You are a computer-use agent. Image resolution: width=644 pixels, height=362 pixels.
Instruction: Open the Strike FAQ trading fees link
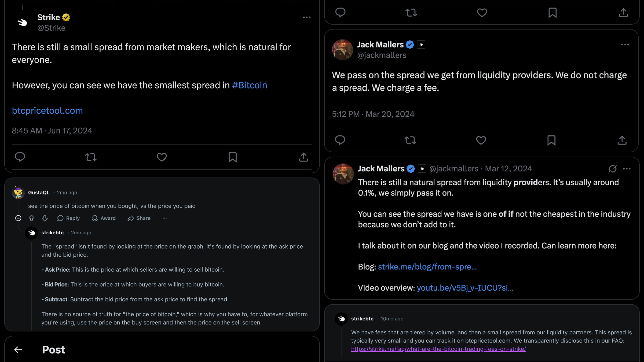pos(438,349)
